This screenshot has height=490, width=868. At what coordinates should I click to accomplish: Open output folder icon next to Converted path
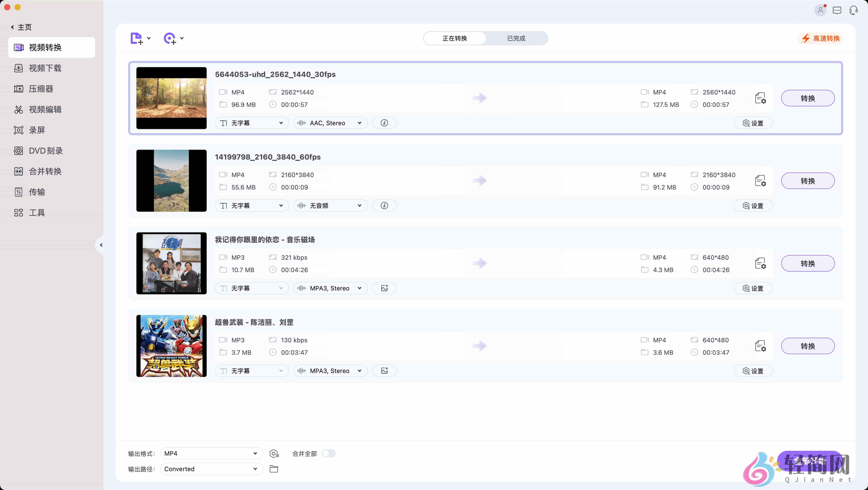pos(274,469)
